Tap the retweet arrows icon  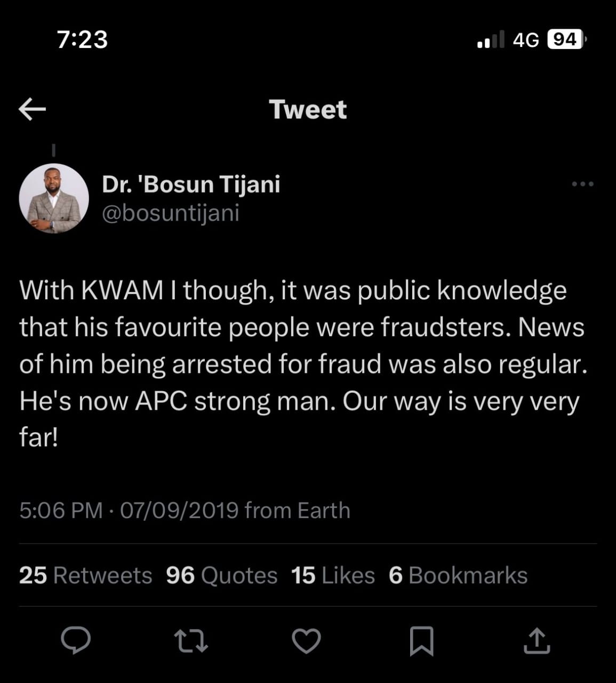(x=191, y=640)
